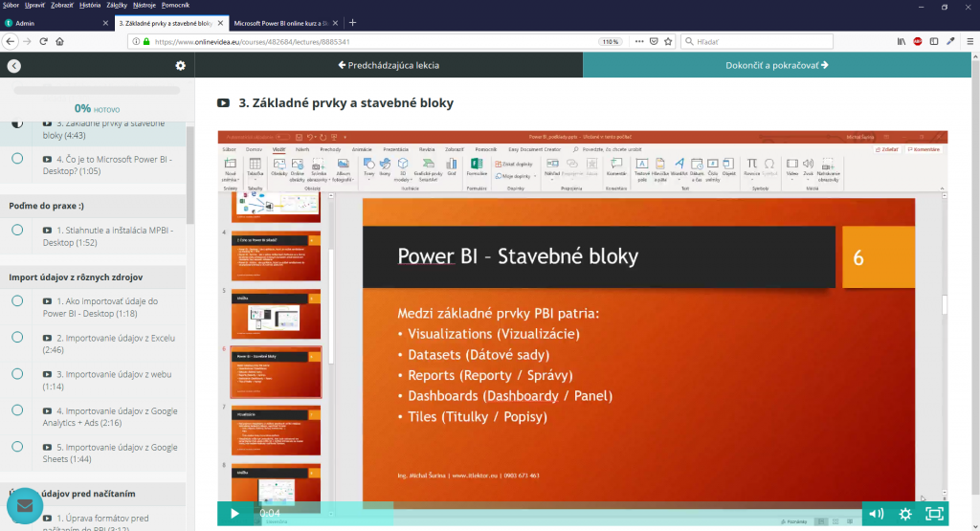Screen dimensions: 980x531
Task: Open História browser menu
Action: pos(90,5)
